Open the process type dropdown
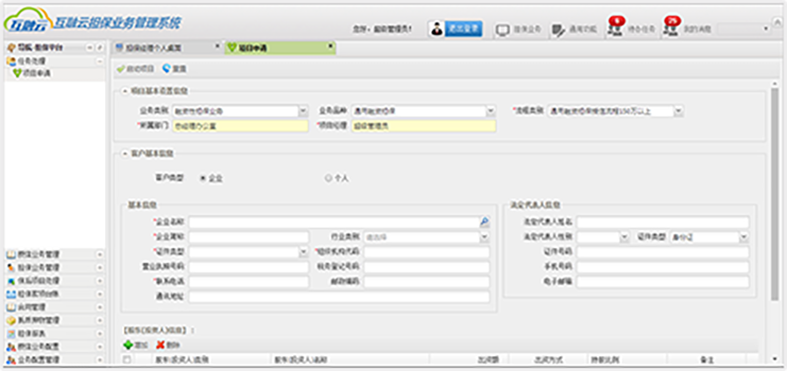This screenshot has height=371, width=787. pyautogui.click(x=678, y=111)
